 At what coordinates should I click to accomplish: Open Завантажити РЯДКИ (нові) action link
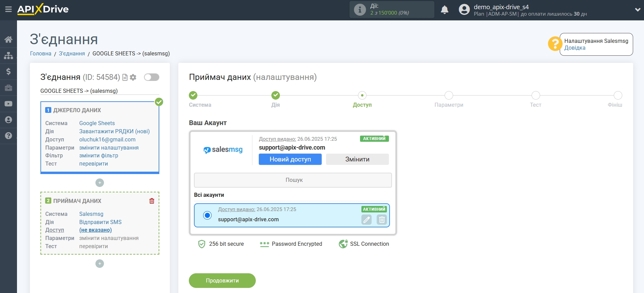point(114,131)
